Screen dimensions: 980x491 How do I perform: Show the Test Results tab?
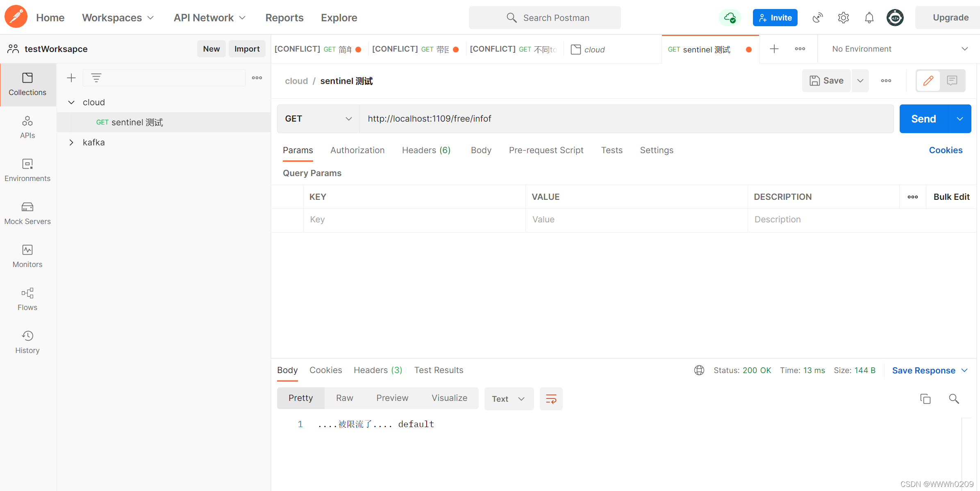(439, 370)
